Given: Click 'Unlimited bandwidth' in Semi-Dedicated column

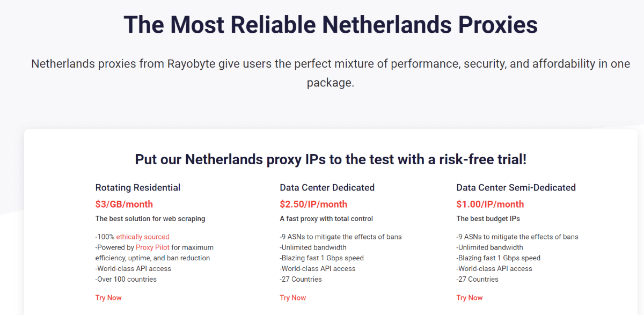Looking at the screenshot, I should point(490,247).
